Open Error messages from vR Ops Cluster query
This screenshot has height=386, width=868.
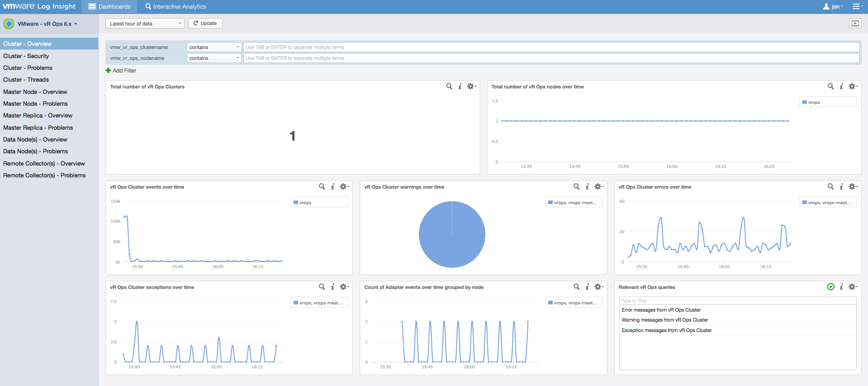661,310
